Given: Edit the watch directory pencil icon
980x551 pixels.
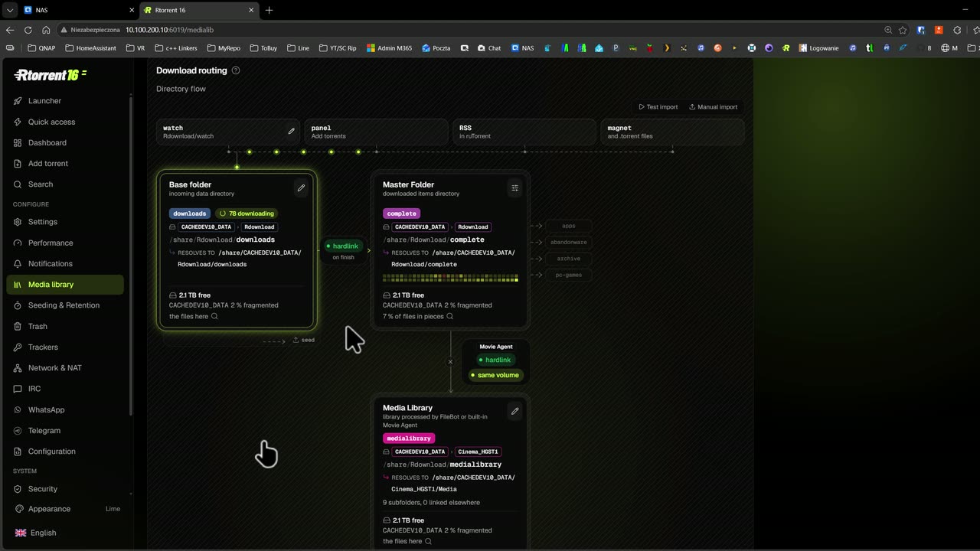Looking at the screenshot, I should tap(291, 131).
